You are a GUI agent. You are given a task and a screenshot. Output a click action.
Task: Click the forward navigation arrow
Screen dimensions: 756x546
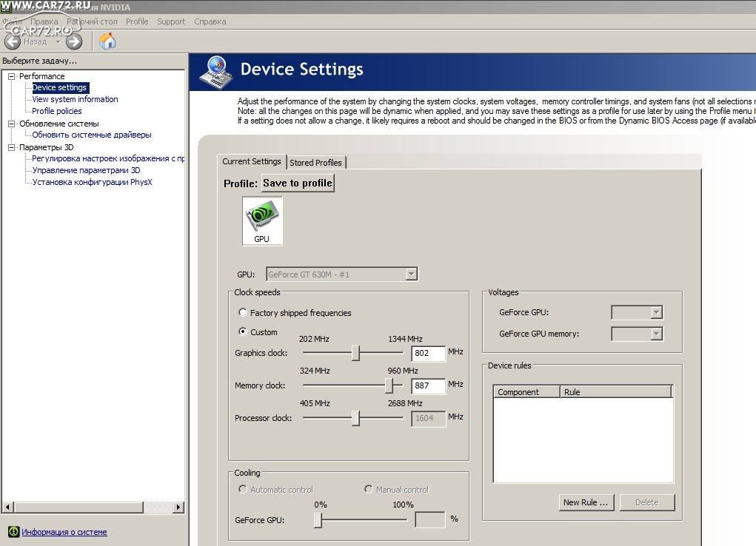click(x=74, y=42)
